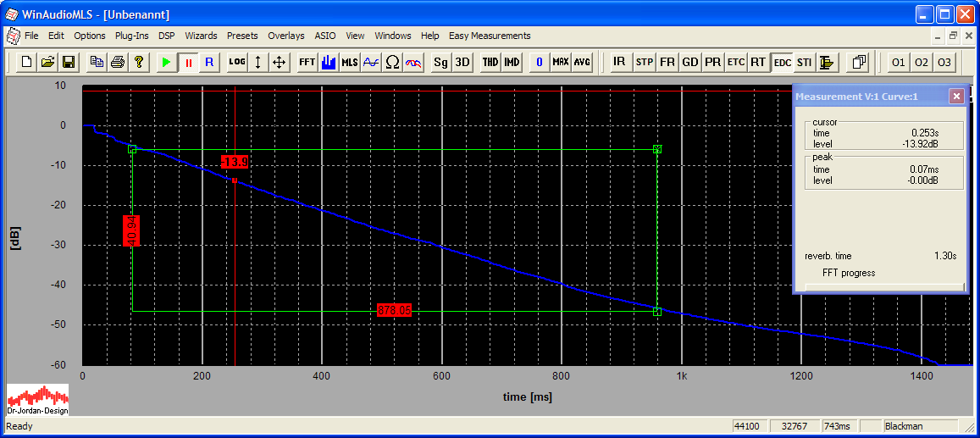This screenshot has width=980, height=438.
Task: Open the Easy Measurements menu
Action: click(490, 36)
